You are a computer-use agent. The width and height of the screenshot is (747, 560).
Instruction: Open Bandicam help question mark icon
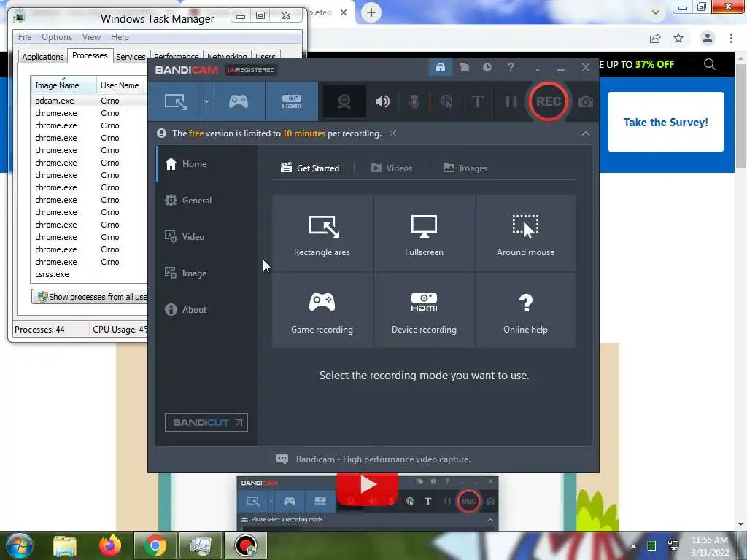[x=510, y=67]
